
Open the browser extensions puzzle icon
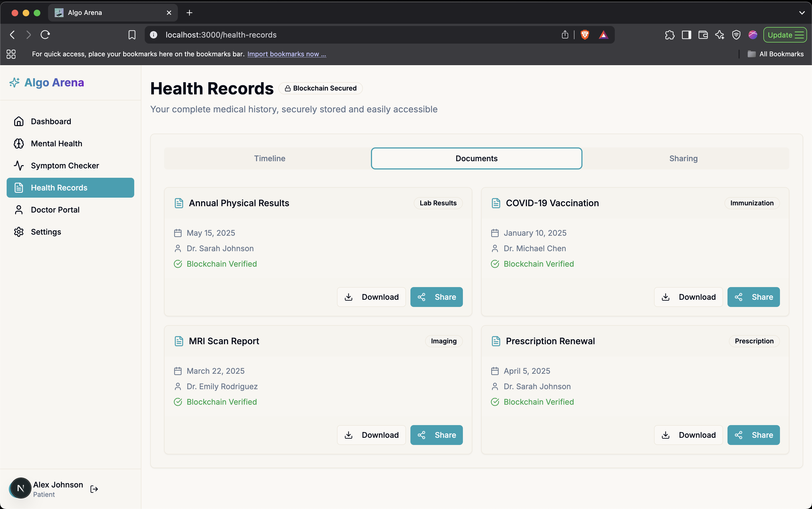pos(669,35)
